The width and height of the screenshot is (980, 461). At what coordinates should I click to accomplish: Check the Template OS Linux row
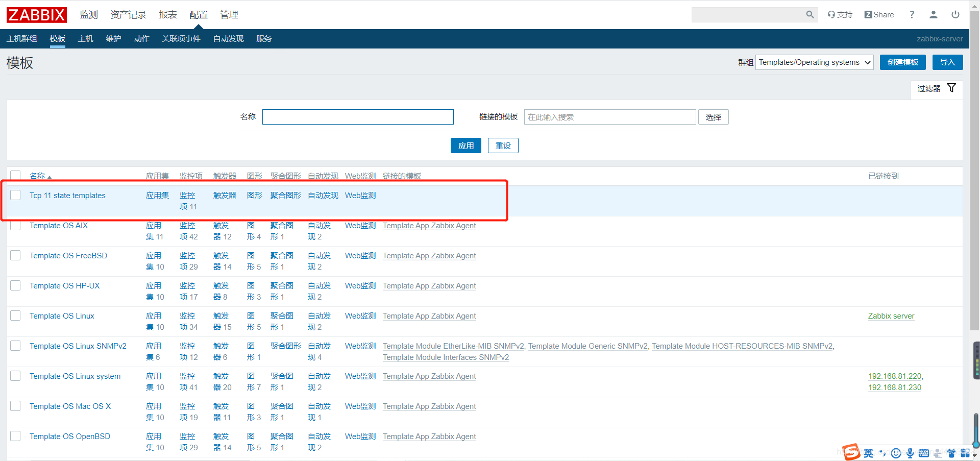point(15,316)
